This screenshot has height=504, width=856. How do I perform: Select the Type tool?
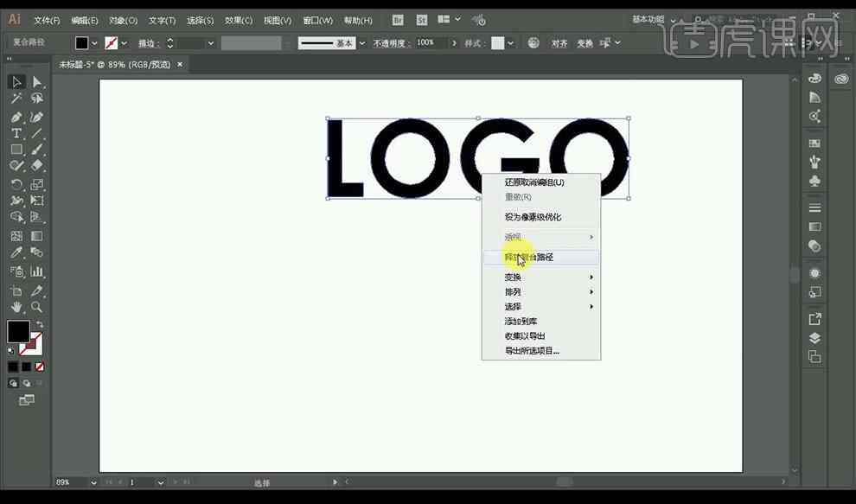click(x=16, y=133)
